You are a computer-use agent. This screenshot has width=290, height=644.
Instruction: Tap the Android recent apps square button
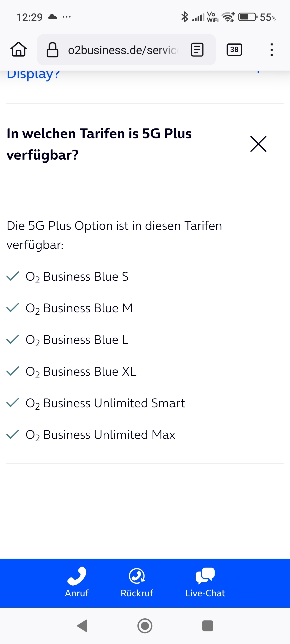pos(208,626)
